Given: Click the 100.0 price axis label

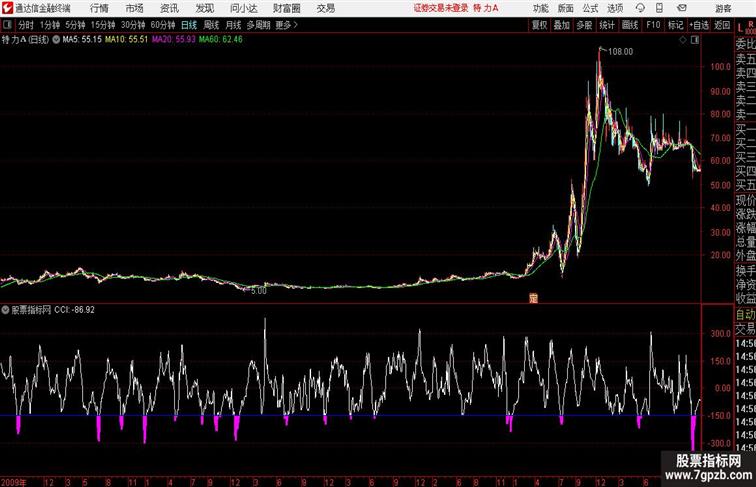Looking at the screenshot, I should (x=720, y=67).
